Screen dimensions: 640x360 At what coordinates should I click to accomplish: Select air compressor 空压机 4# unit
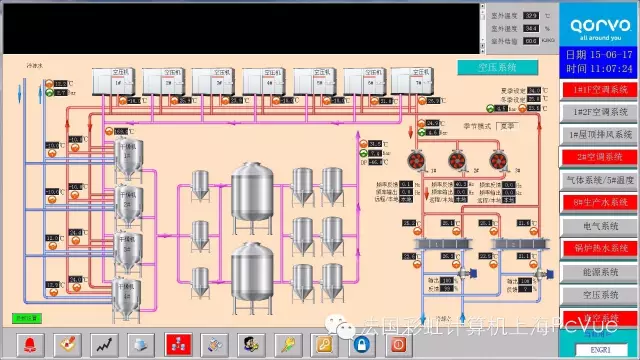[x=264, y=81]
